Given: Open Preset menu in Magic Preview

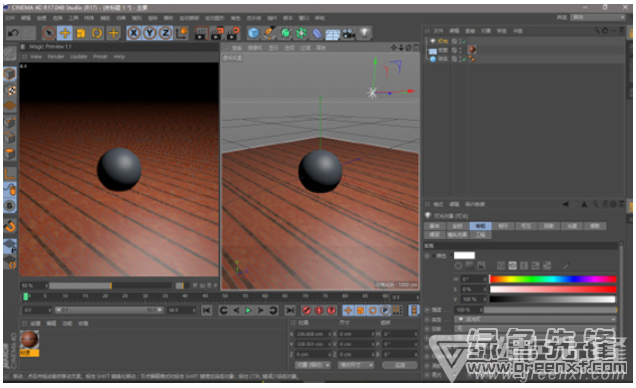Looking at the screenshot, I should tap(100, 57).
